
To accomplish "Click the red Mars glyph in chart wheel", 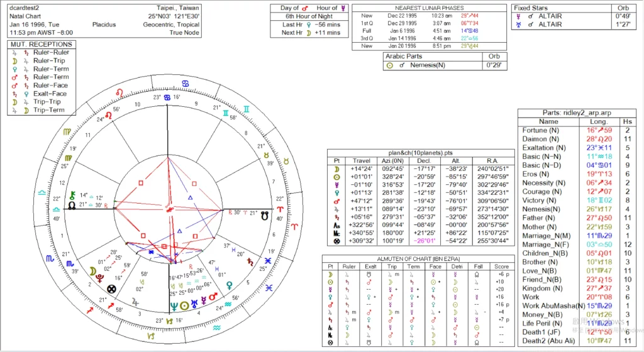I will (x=213, y=296).
